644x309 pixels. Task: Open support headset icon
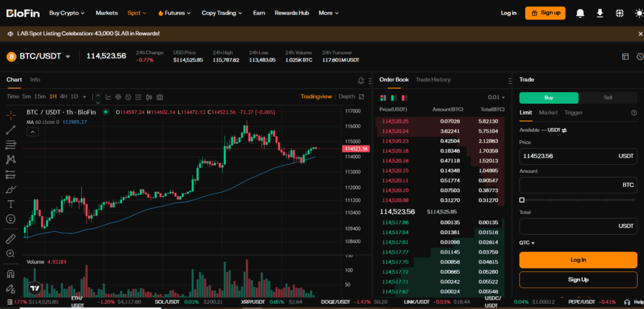click(627, 302)
